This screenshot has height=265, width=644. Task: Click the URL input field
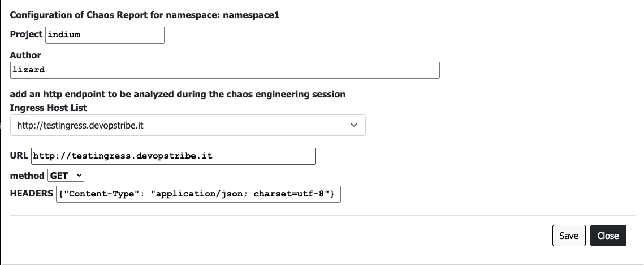pos(174,156)
